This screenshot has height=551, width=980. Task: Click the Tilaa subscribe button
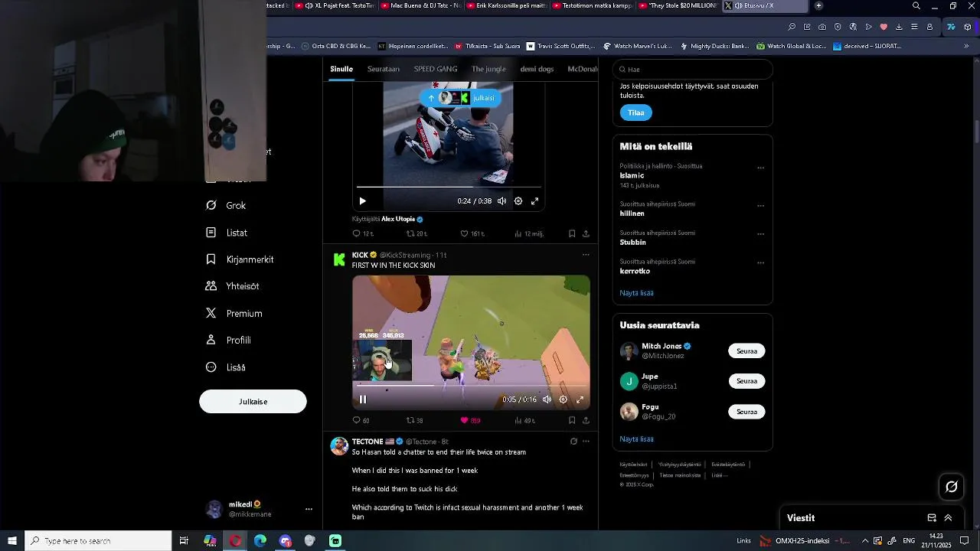click(x=636, y=112)
